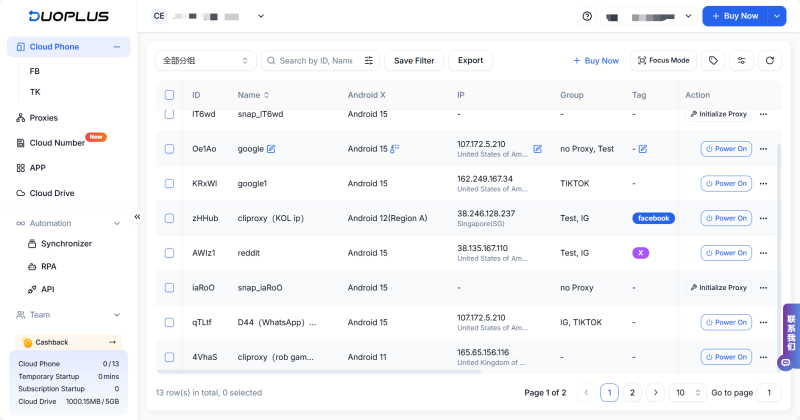Image resolution: width=800 pixels, height=420 pixels.
Task: Check the box for KRxWl row
Action: [169, 184]
